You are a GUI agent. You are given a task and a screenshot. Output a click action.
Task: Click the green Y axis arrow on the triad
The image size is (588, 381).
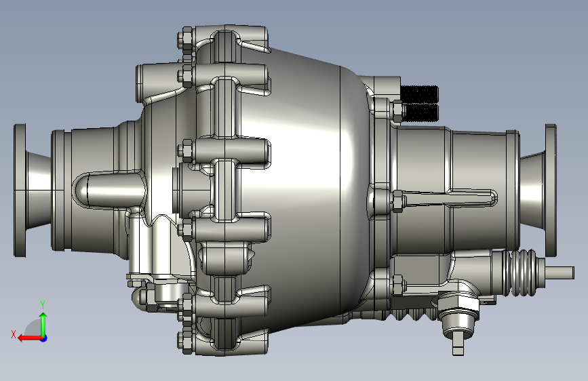pos(43,324)
